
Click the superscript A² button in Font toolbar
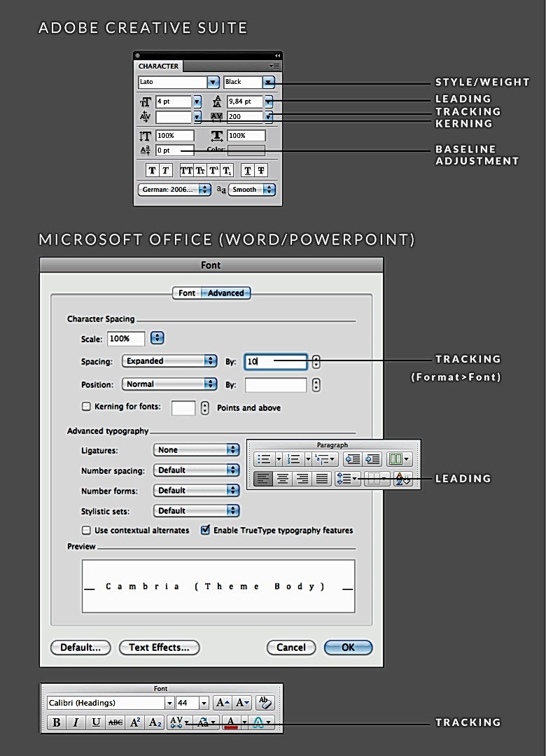135,722
